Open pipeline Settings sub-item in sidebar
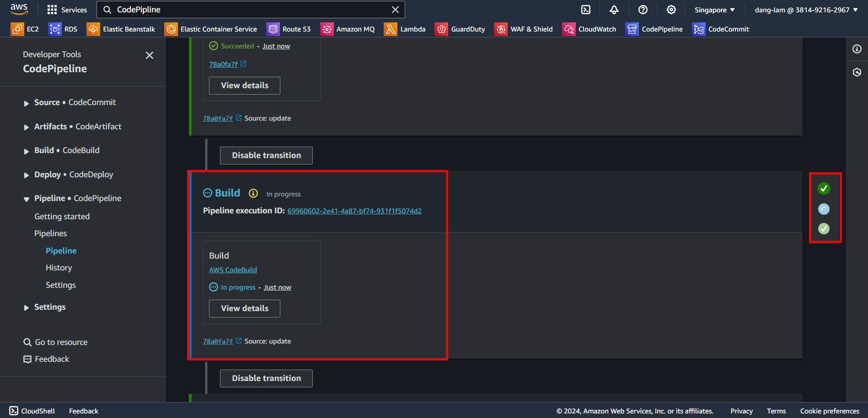 [x=61, y=285]
